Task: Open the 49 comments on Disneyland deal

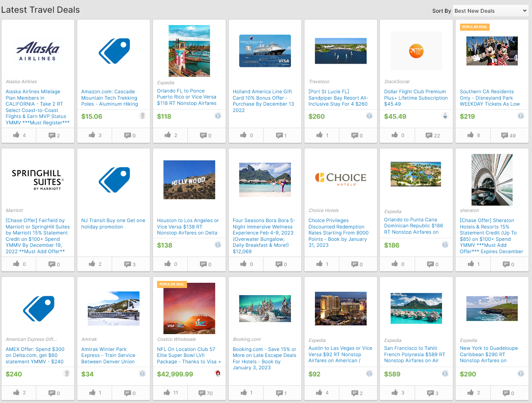Action: point(509,135)
